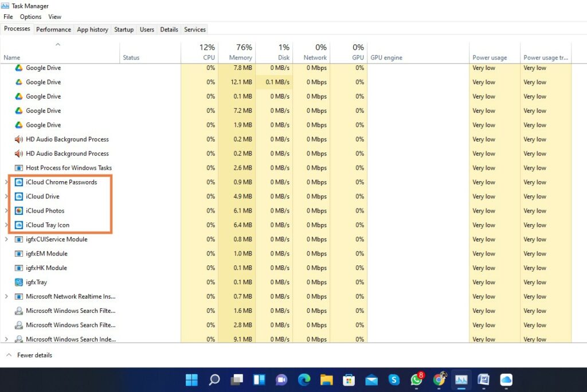The image size is (587, 392).
Task: Sort by Network column header
Action: (x=311, y=53)
